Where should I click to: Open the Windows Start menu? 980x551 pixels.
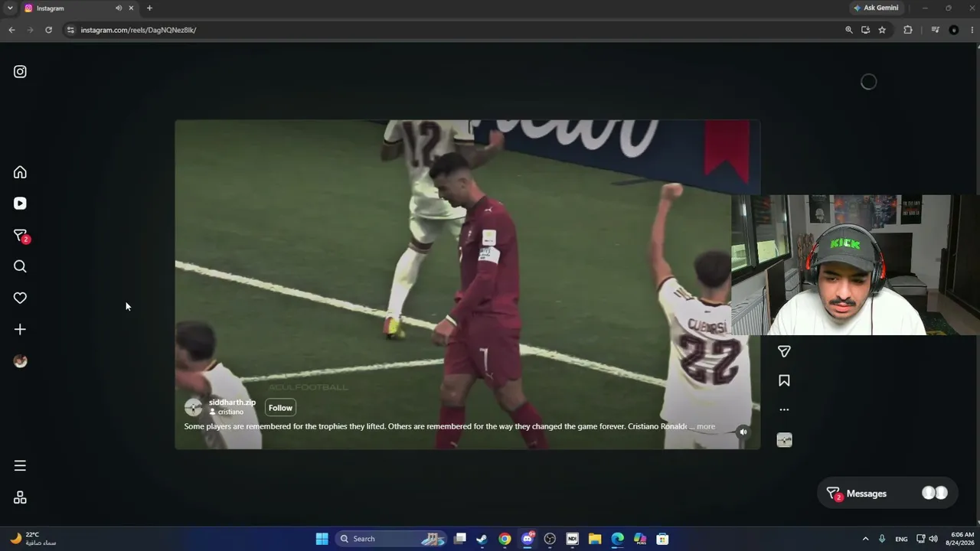point(322,539)
